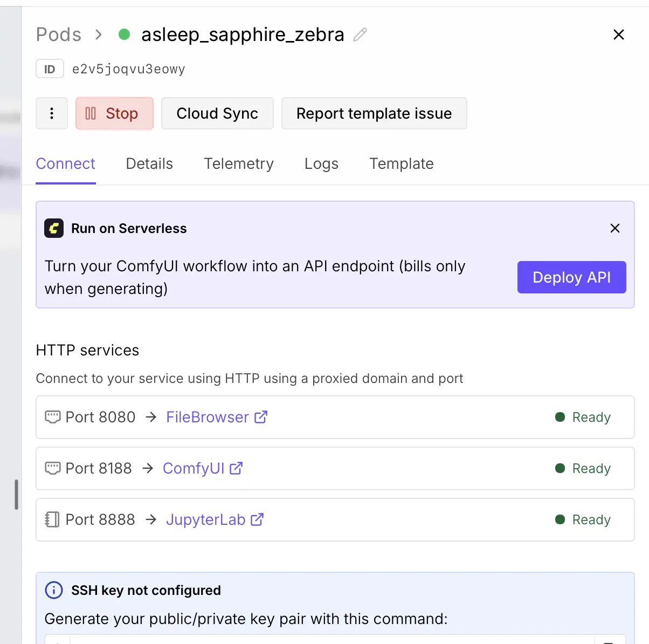Click the SSH key info icon
Viewport: 649px width, 644px height.
(x=54, y=590)
